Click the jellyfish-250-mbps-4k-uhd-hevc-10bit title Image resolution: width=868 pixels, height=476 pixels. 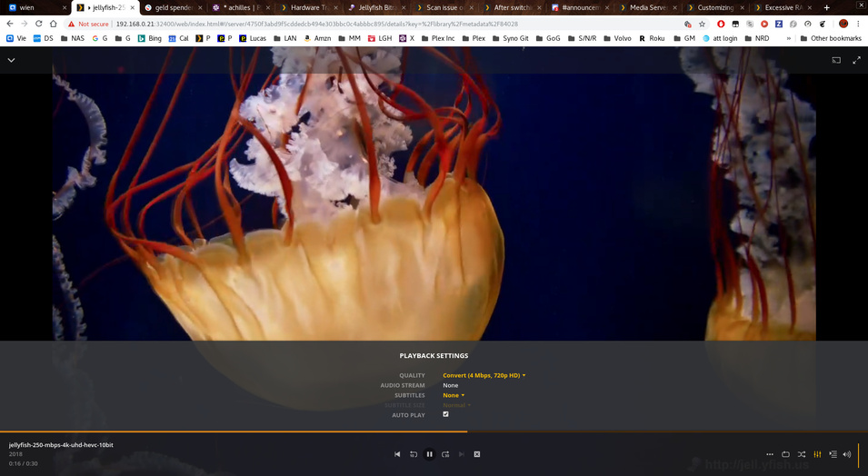pyautogui.click(x=61, y=444)
